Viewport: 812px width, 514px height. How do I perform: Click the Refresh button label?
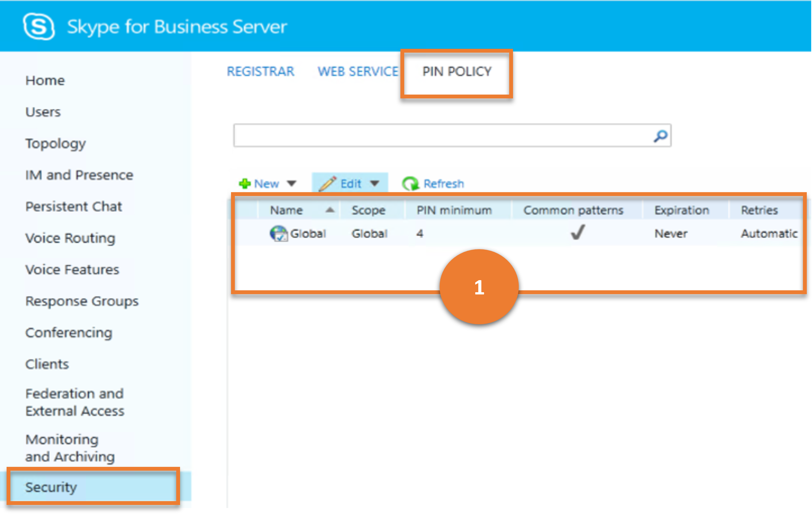coord(444,183)
